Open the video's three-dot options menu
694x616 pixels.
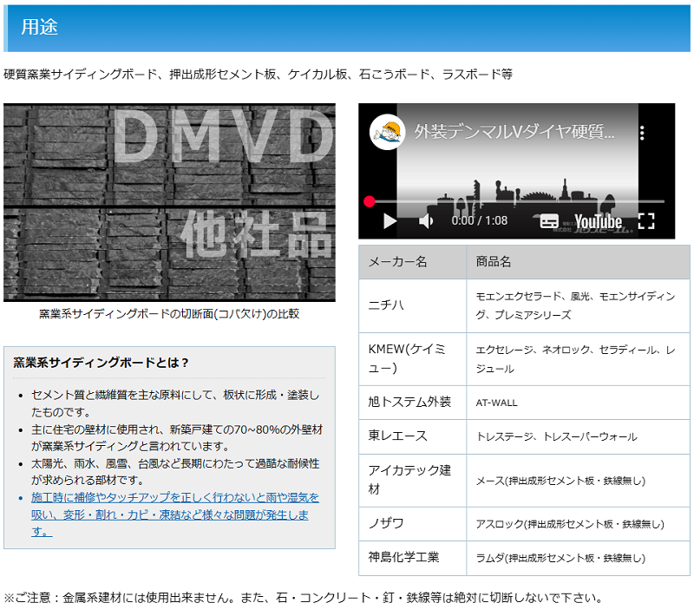point(642,133)
